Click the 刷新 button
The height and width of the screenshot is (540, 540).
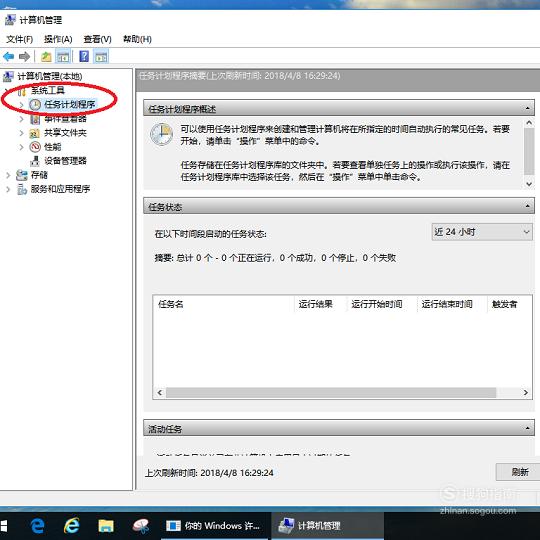click(x=519, y=472)
